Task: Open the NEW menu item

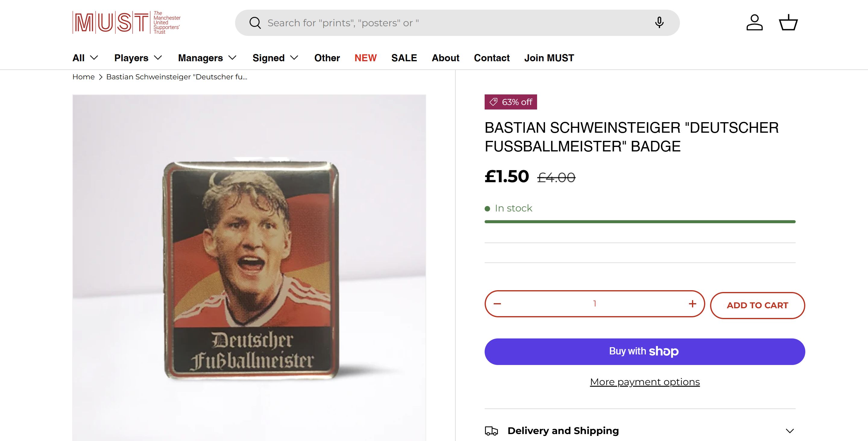Action: pos(365,58)
